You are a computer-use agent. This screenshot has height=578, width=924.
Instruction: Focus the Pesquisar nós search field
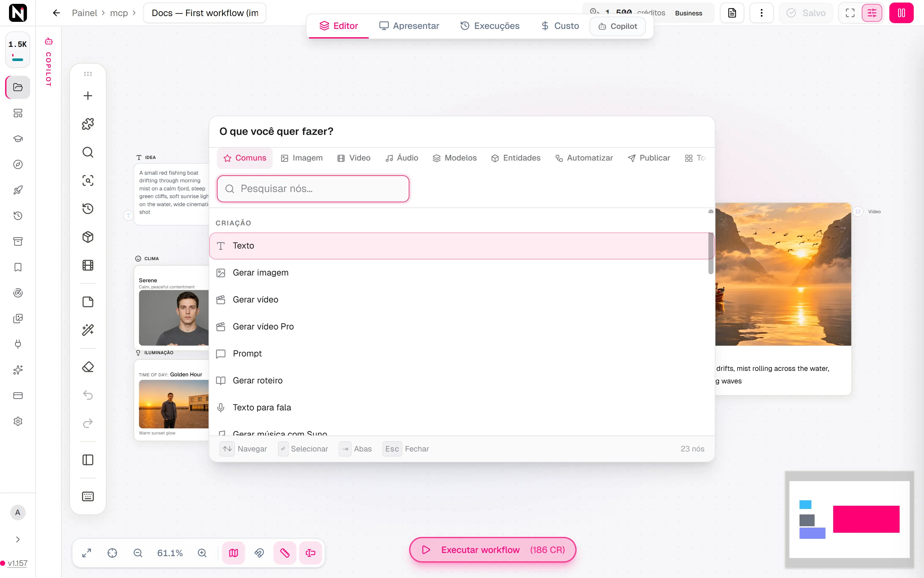point(313,189)
